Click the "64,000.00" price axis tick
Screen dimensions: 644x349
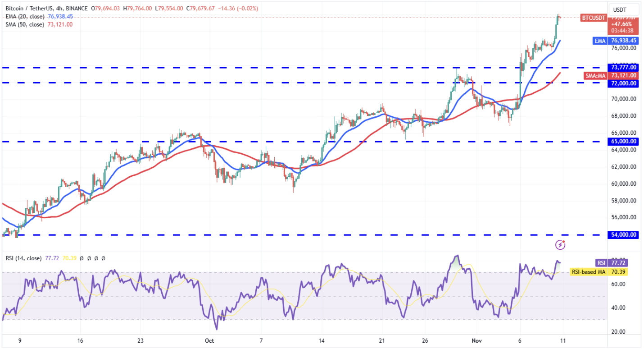tap(623, 150)
